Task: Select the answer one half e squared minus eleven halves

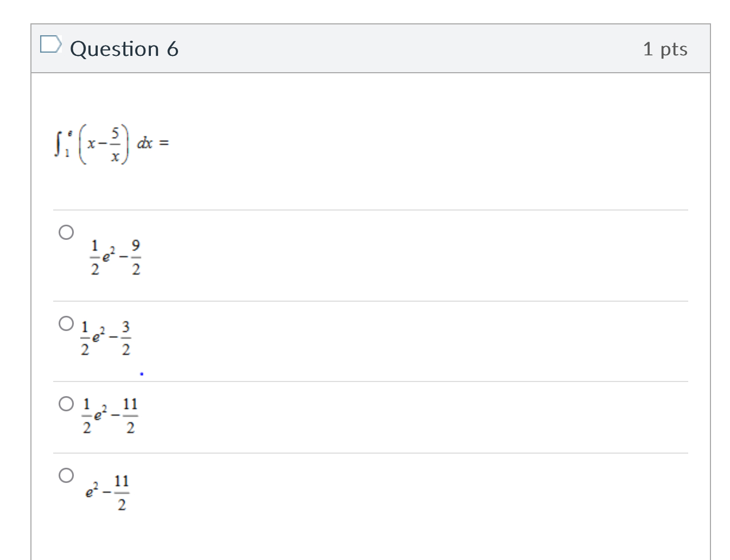Action: pos(66,403)
